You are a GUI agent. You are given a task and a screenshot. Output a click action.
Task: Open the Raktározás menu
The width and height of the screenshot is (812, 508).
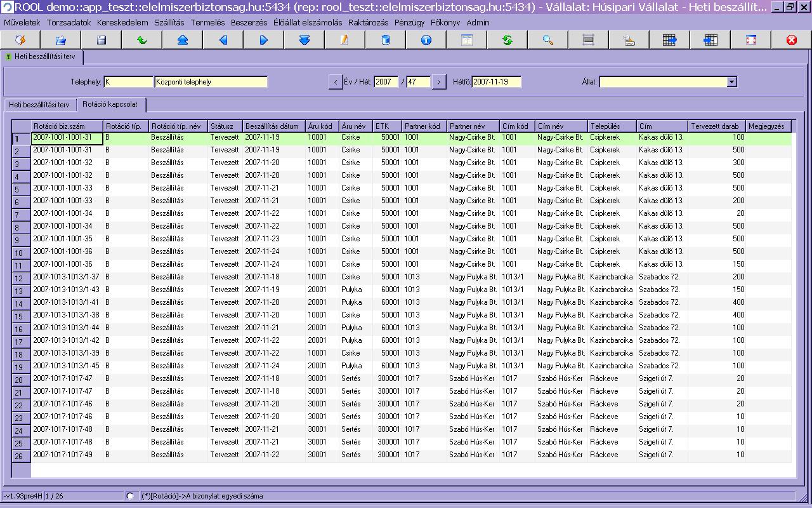[368, 22]
